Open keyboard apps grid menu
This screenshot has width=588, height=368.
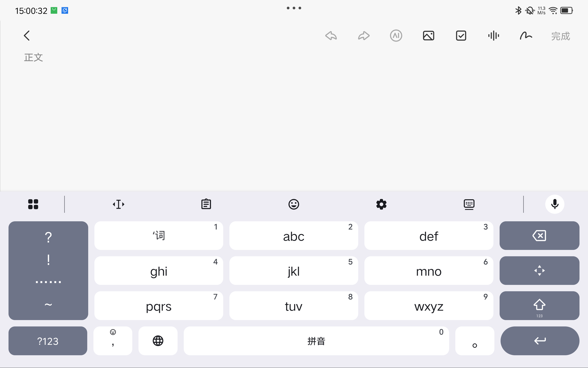[x=33, y=204]
